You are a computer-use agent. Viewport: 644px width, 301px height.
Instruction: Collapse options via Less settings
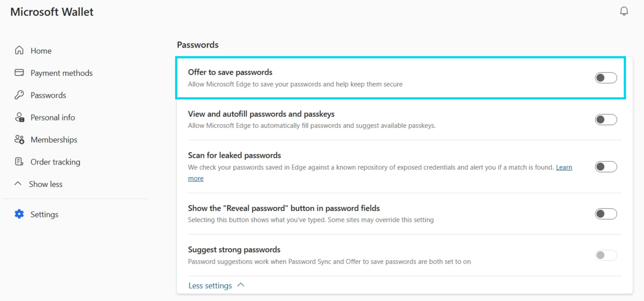pos(210,285)
